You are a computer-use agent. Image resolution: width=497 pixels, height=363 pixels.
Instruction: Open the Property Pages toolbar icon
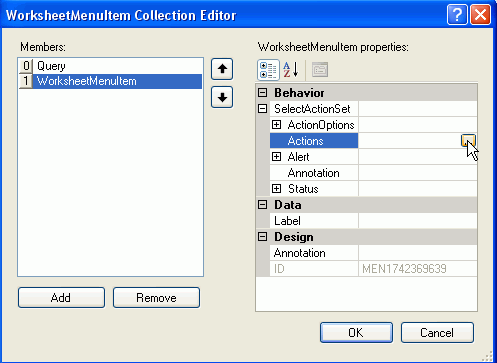pyautogui.click(x=320, y=70)
